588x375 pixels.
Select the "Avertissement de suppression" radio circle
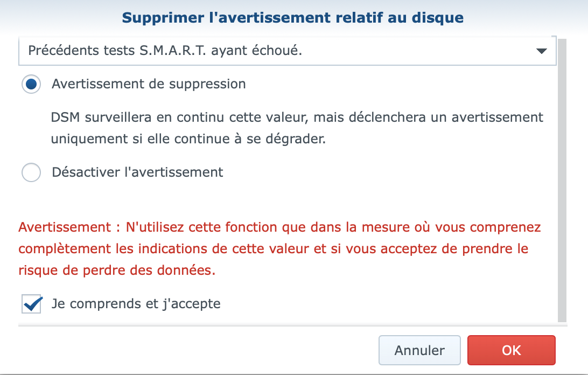tap(31, 84)
